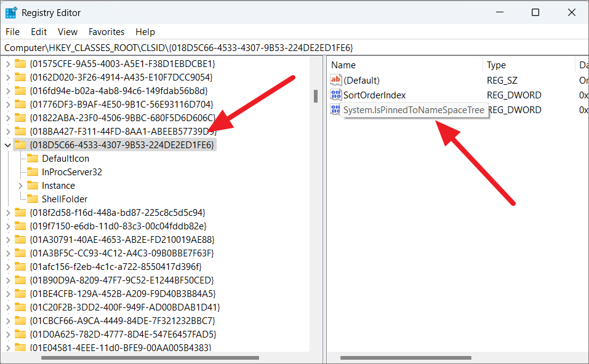This screenshot has height=364, width=589.
Task: Select the DefaultIcon subkey
Action: [66, 159]
